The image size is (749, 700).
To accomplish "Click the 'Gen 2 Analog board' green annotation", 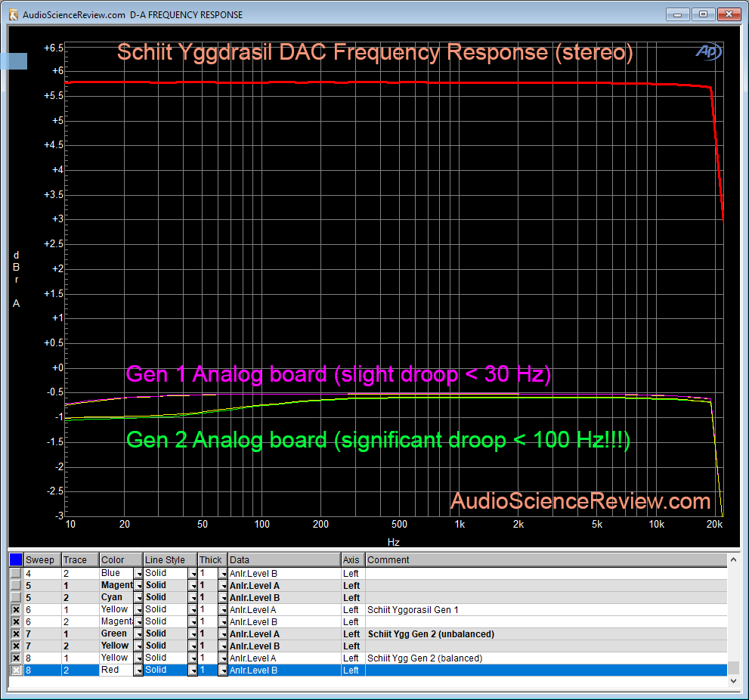I will tap(379, 440).
